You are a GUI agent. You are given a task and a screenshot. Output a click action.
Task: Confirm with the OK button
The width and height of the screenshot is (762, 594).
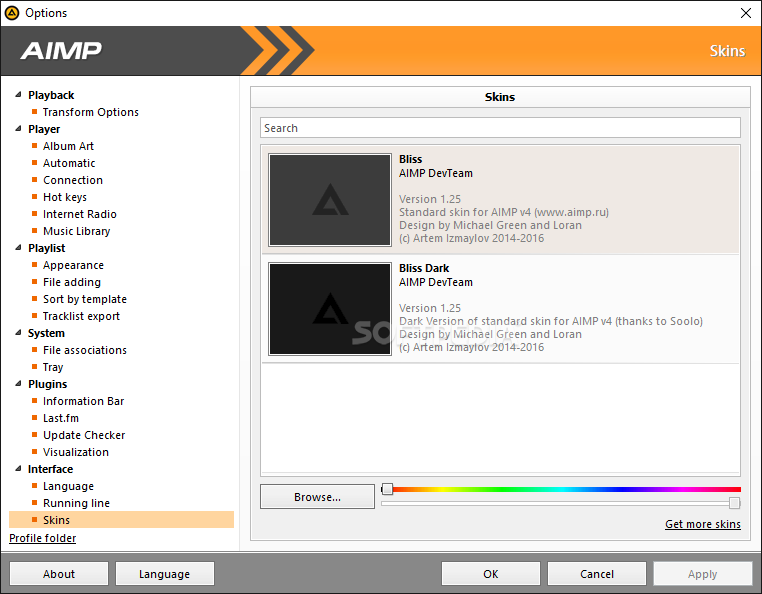(x=491, y=574)
